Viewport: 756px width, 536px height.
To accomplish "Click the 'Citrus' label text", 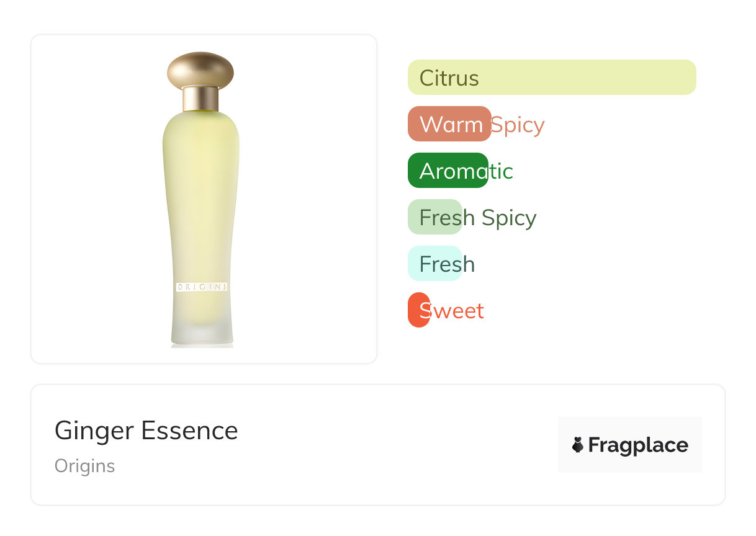I will (449, 78).
